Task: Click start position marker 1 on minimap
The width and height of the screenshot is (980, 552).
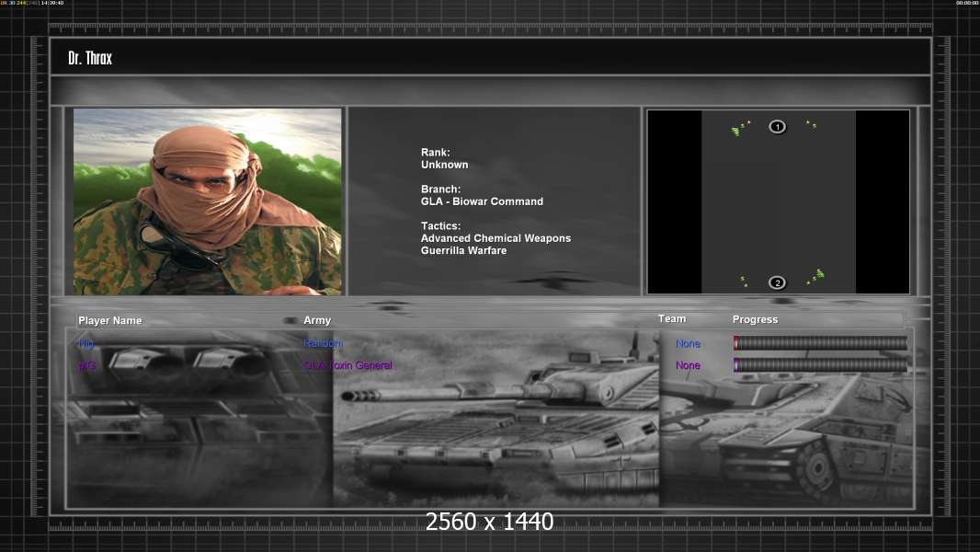Action: pos(777,127)
